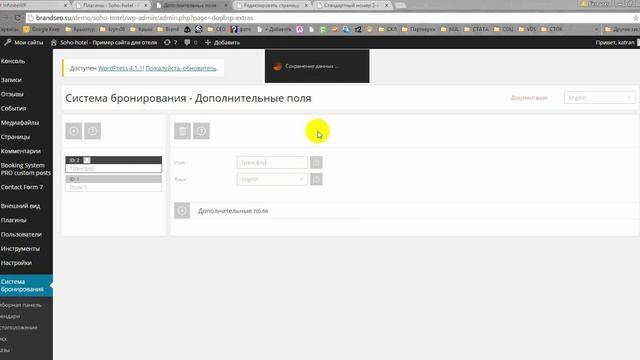This screenshot has height=360, width=640.
Task: Click the browser address bar URL
Action: click(144, 18)
